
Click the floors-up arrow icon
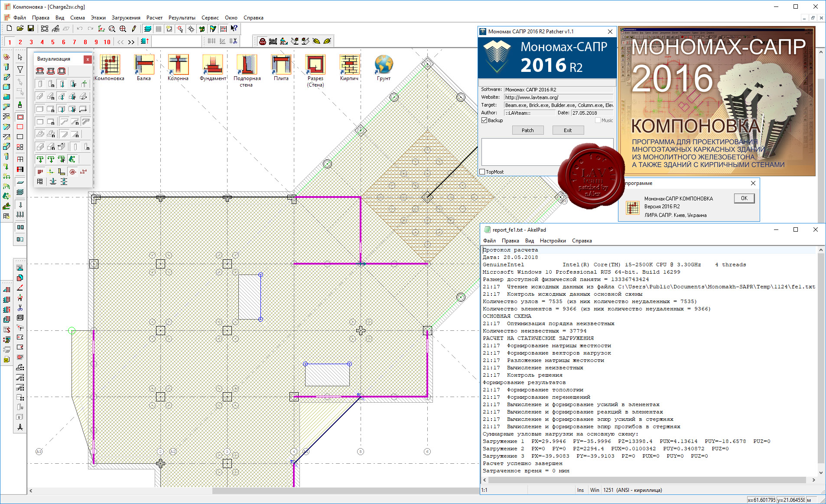click(x=145, y=42)
